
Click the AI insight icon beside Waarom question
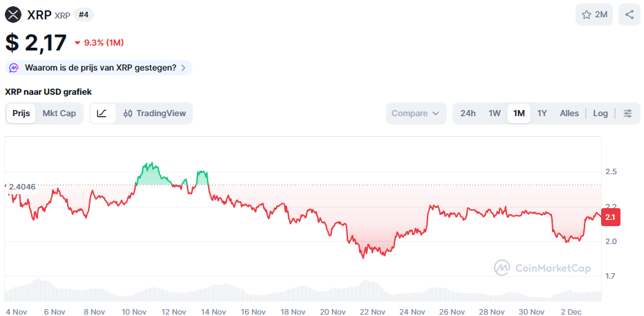(15, 68)
